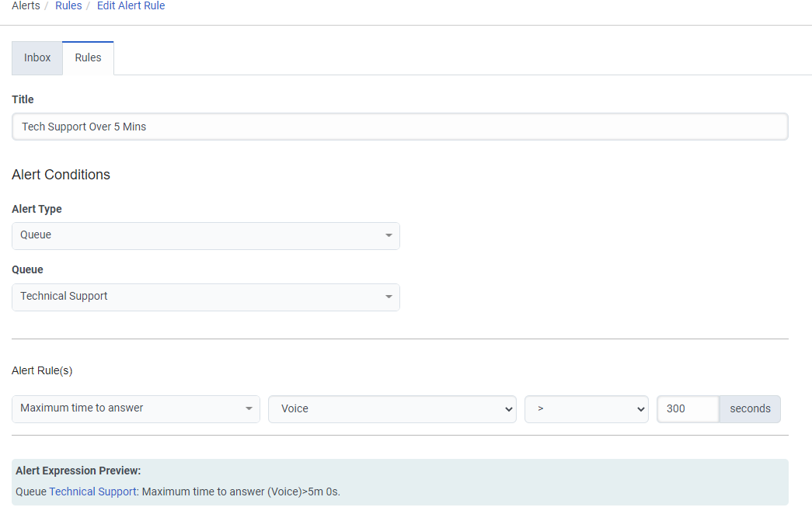Switch to the Inbox tab

click(37, 57)
